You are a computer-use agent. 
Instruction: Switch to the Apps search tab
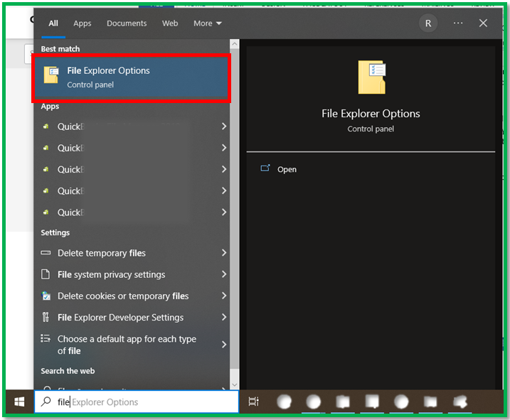coord(83,23)
